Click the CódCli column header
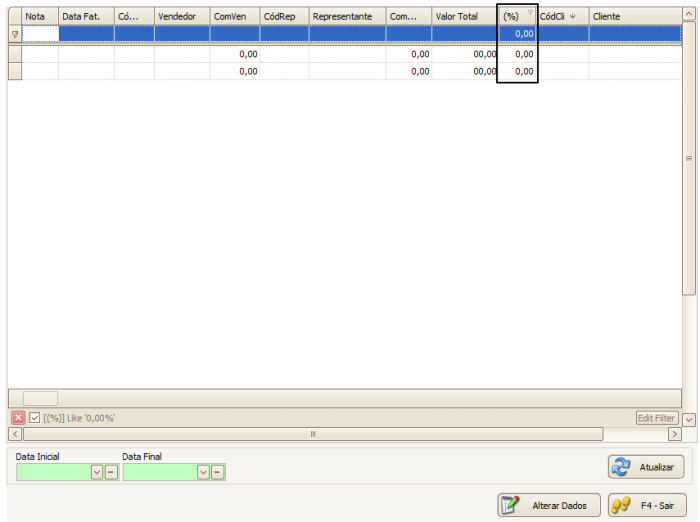 pos(562,17)
